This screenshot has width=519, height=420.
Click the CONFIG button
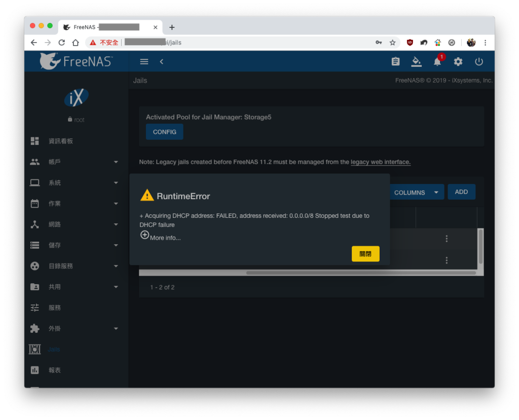click(x=165, y=132)
